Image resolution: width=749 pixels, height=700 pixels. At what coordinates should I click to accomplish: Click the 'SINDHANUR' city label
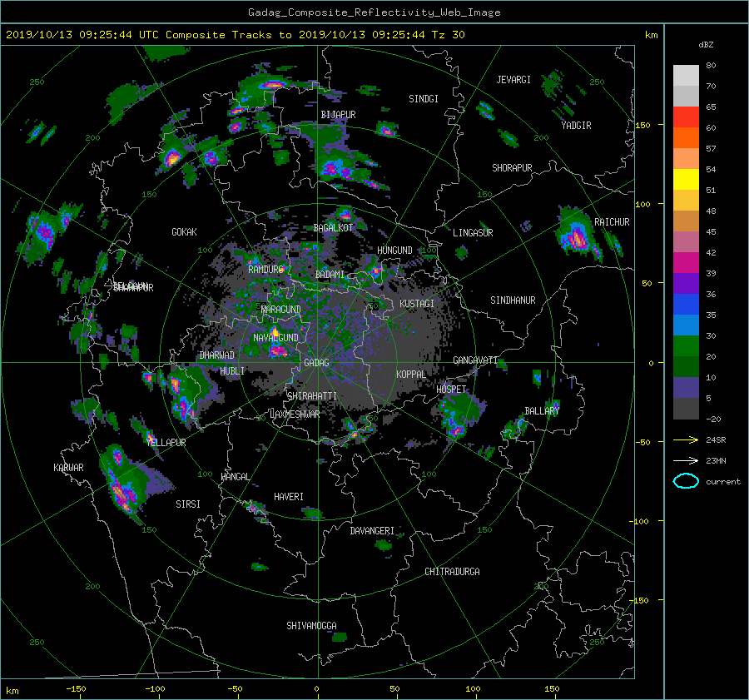click(x=513, y=300)
